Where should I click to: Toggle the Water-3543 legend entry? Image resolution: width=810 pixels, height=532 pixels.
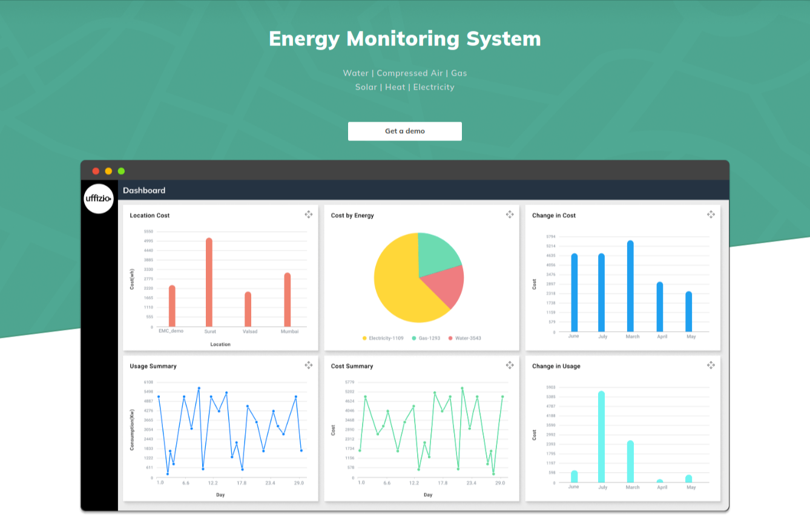pyautogui.click(x=464, y=338)
